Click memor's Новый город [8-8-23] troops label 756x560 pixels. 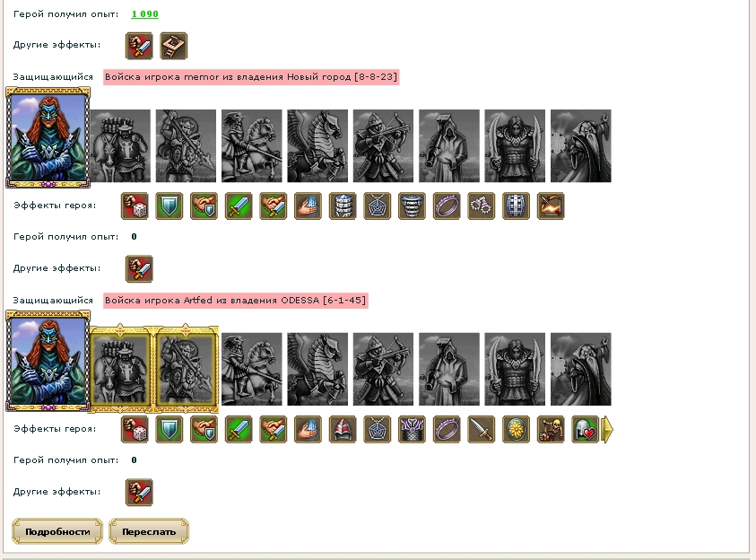pyautogui.click(x=251, y=76)
